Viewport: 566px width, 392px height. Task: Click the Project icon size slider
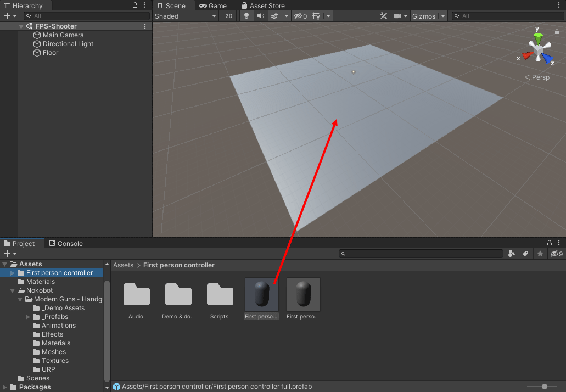[x=545, y=387]
